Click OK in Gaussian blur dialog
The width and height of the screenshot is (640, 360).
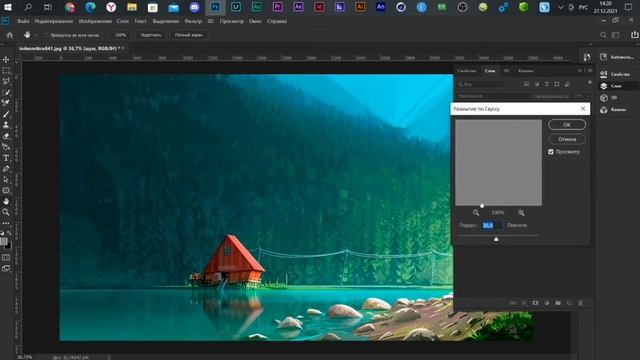pyautogui.click(x=567, y=125)
